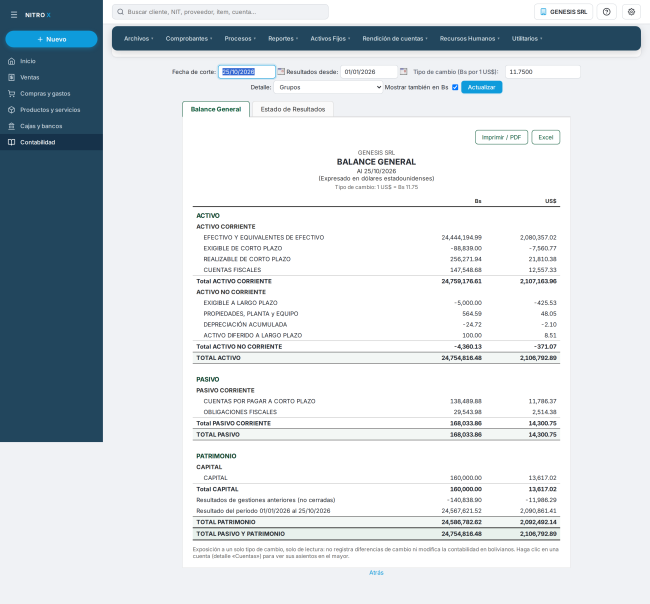Open Ventas in sidebar
This screenshot has height=604, width=650.
51,77
